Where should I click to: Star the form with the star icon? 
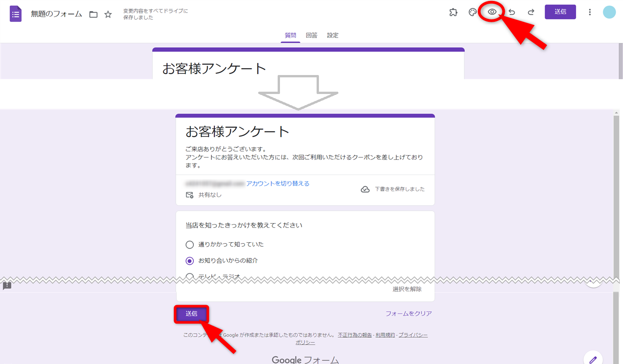(108, 14)
